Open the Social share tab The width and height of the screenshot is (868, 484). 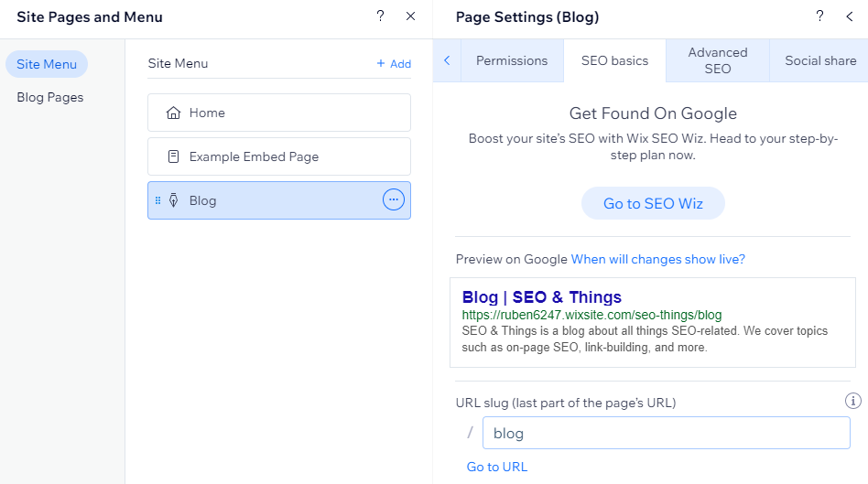[820, 60]
